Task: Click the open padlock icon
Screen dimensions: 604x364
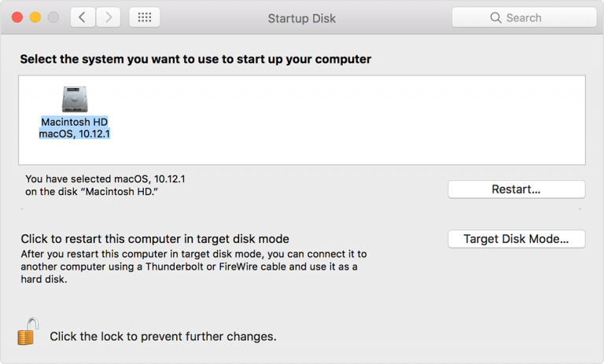Action: tap(28, 331)
